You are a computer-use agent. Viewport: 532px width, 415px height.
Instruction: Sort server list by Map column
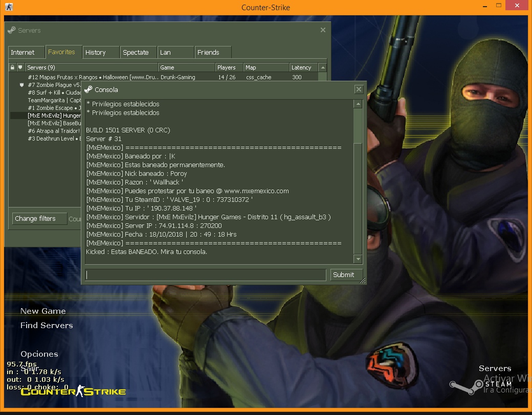267,67
